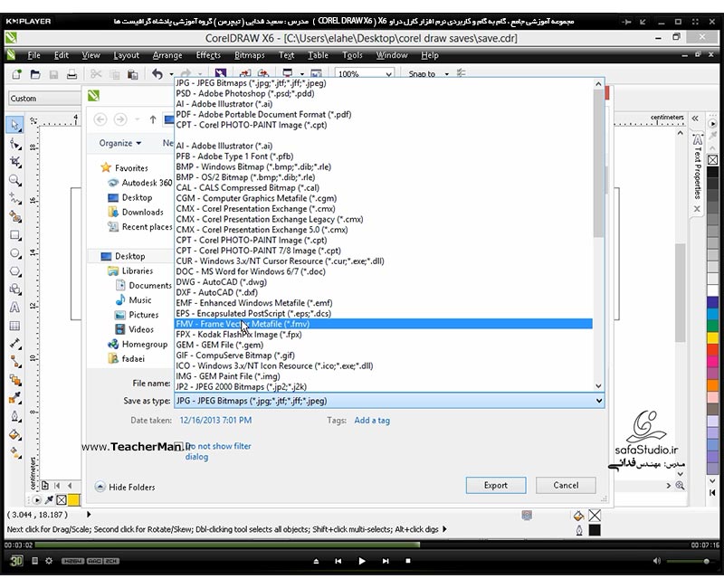The height and width of the screenshot is (588, 724).
Task: Select the Shape tool in toolbox
Action: pyautogui.click(x=15, y=144)
